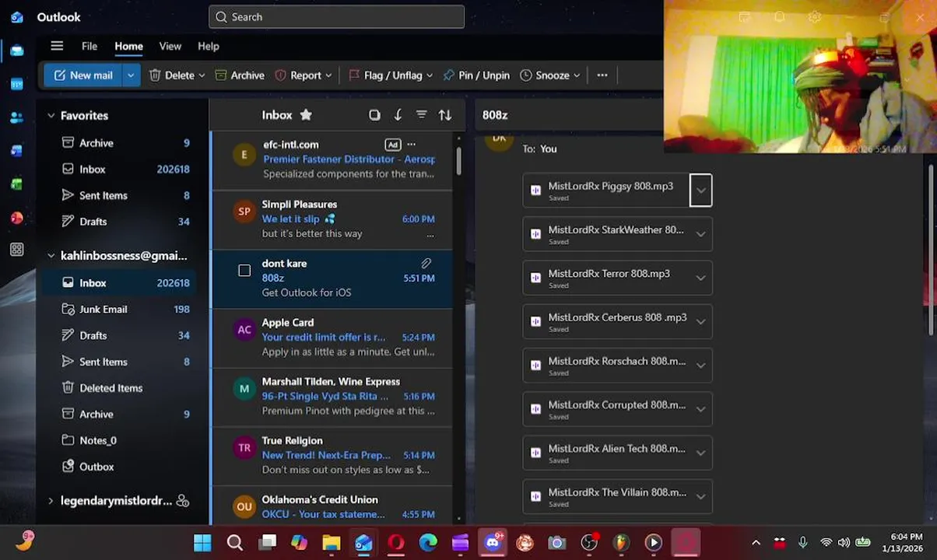Viewport: 937px width, 560px height.
Task: Collapse the kahlinbossness@gmail account folders
Action: click(x=51, y=255)
